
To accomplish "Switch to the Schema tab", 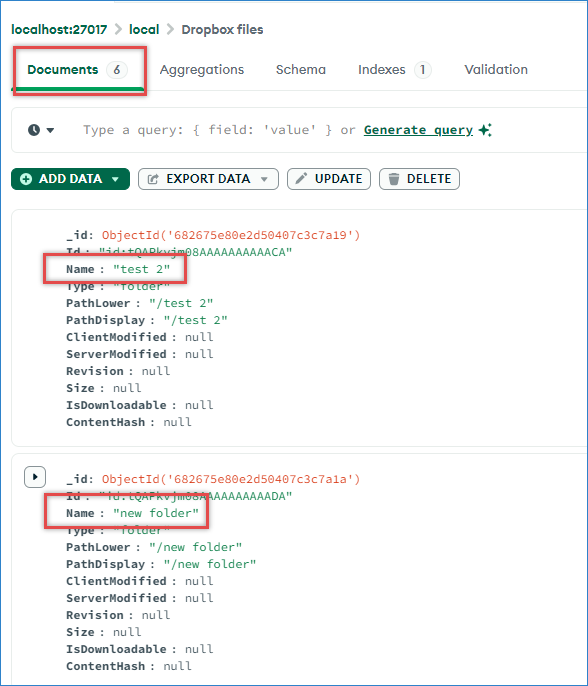I will tap(301, 70).
